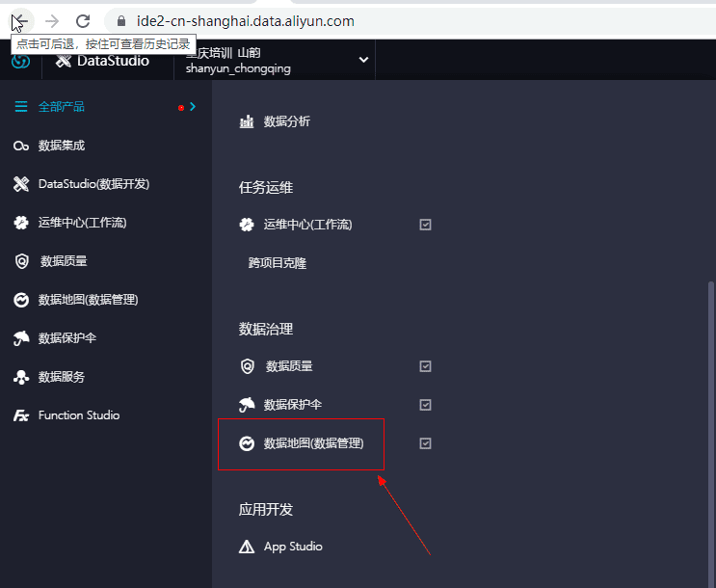Open 数据地图(数据管理) link in panel

tap(314, 443)
